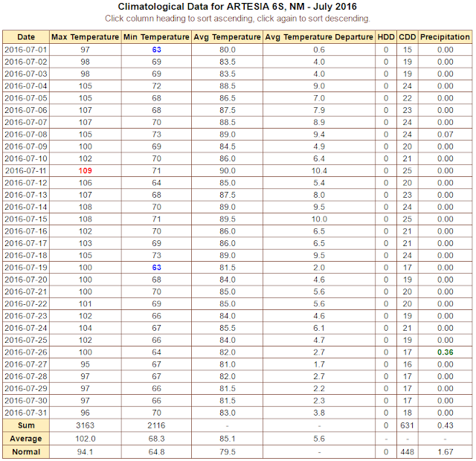Screen dimensions: 476x461
Task: Click the Normal row label
Action: coord(26,452)
